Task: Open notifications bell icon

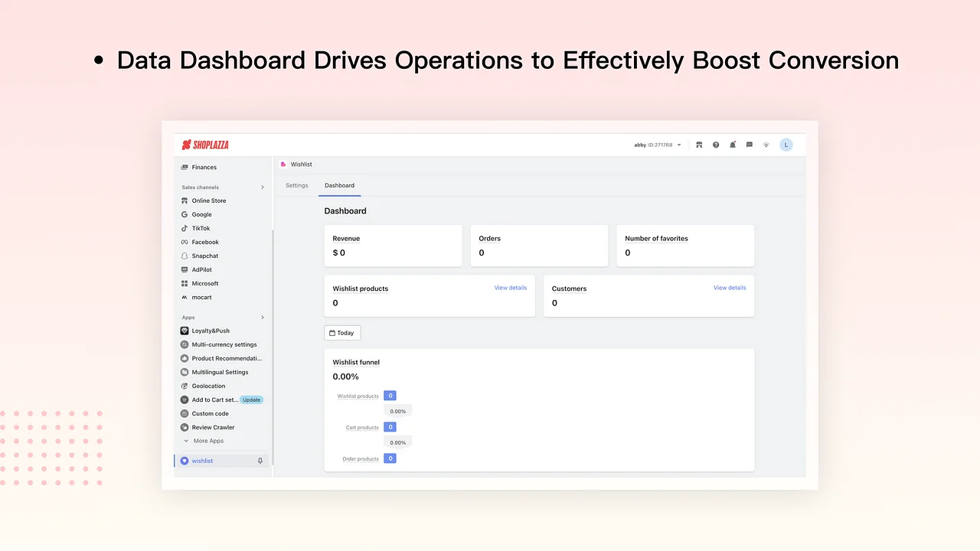Action: pos(733,145)
